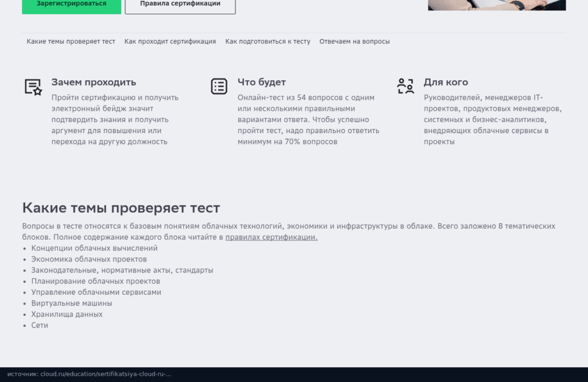
Task: Go to Какие темы проверяет тест anchor
Action: pos(71,41)
